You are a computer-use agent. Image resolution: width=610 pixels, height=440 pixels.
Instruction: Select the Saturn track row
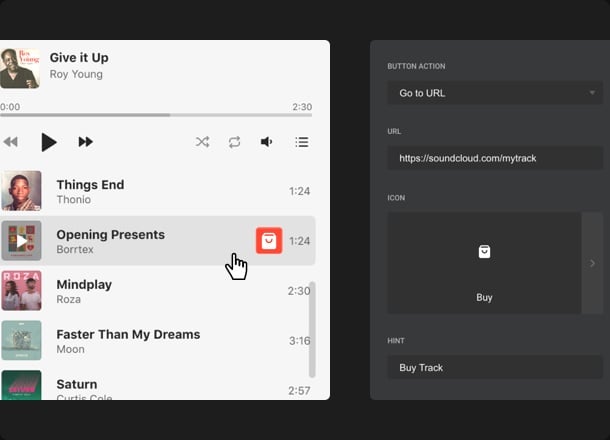[x=158, y=385]
